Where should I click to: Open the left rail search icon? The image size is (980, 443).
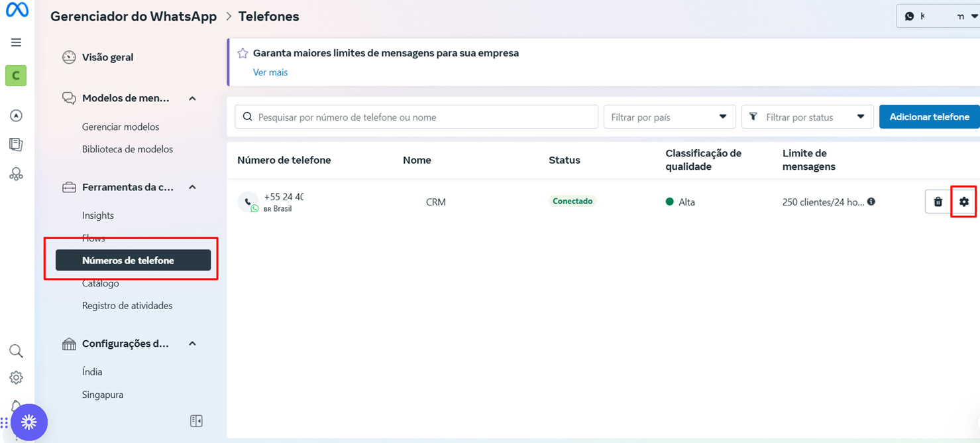pos(16,351)
